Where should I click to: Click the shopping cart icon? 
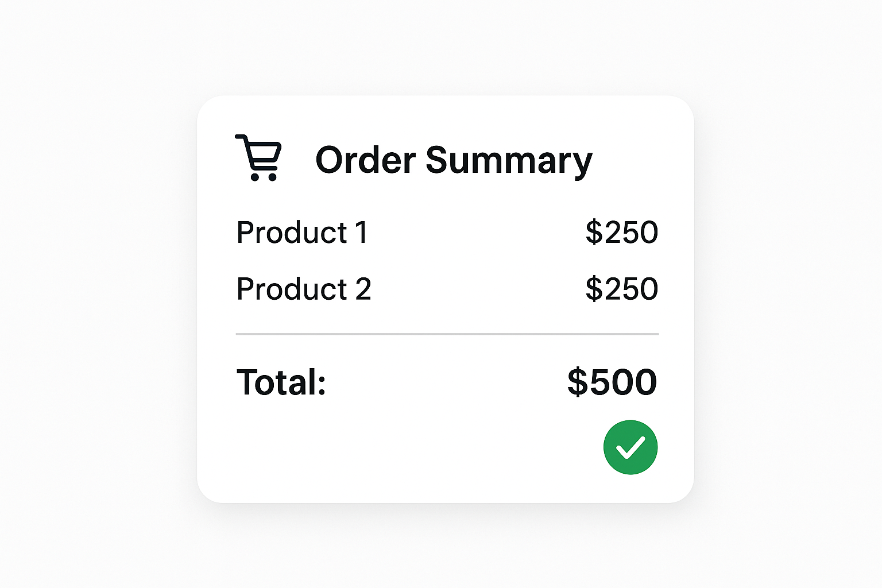tap(258, 157)
